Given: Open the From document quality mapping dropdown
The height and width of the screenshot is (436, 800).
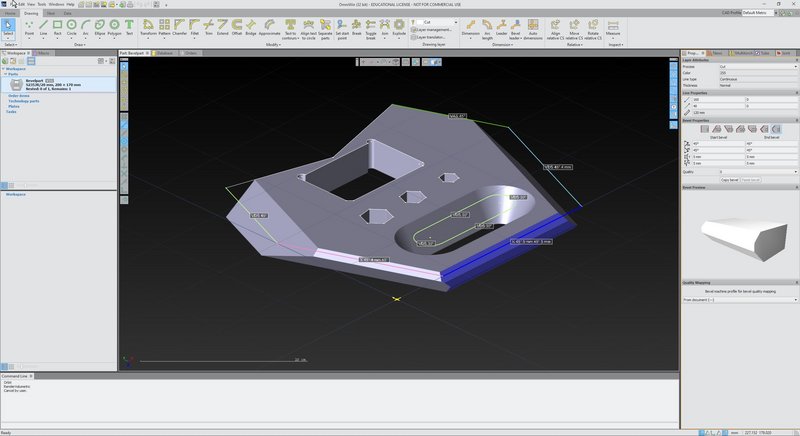Looking at the screenshot, I should click(738, 298).
